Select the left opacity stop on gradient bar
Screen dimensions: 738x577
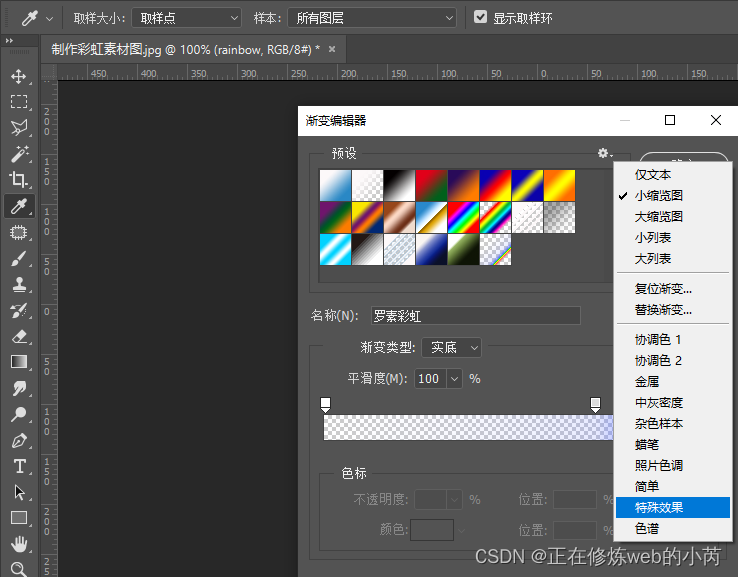(325, 405)
